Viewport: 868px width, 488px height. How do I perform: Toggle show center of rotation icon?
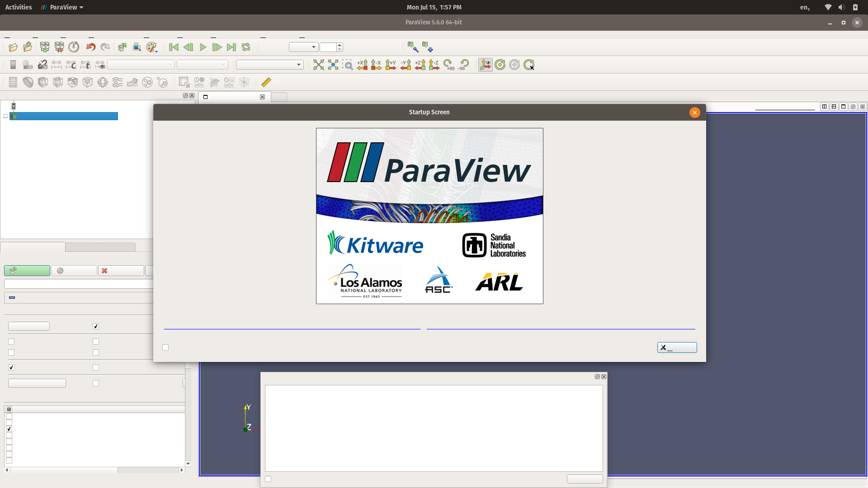[500, 65]
